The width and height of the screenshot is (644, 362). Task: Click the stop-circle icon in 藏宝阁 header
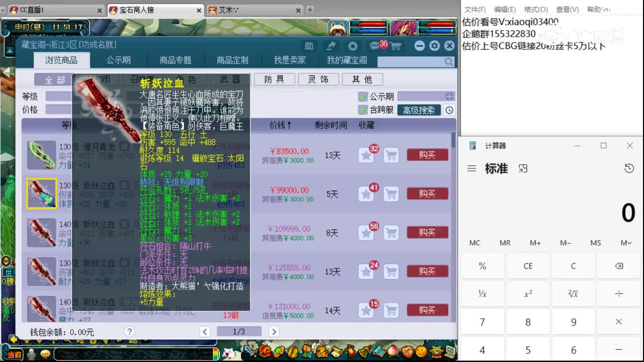[353, 46]
